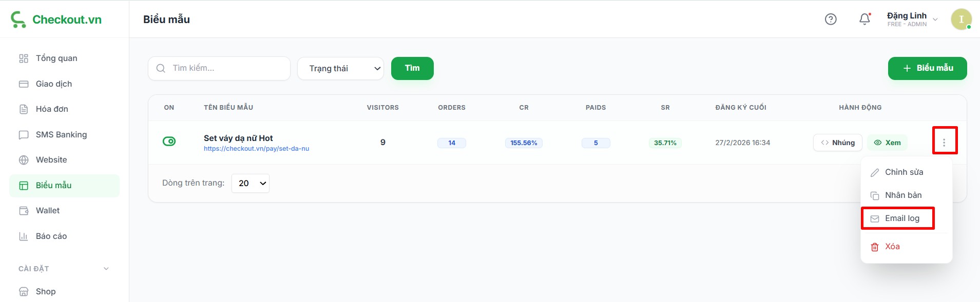Screen dimensions: 980x302
Task: Open the three-dot actions menu
Action: click(944, 143)
